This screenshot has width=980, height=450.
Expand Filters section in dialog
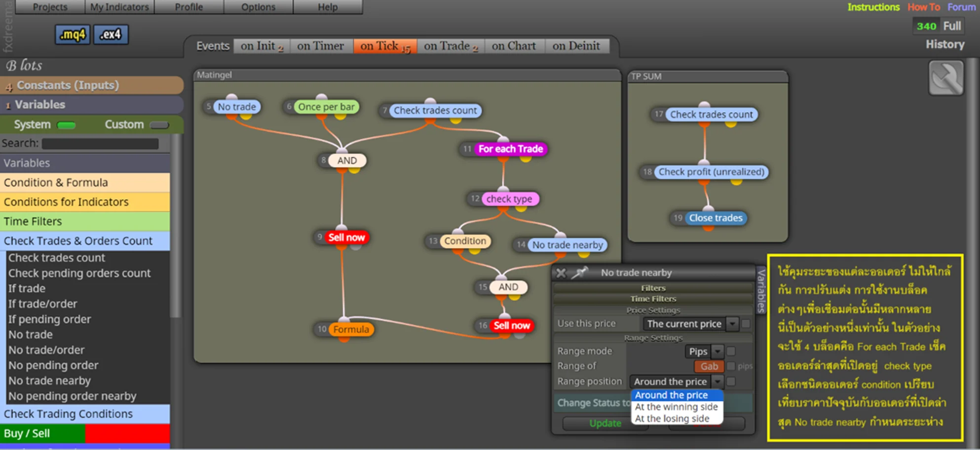(x=653, y=288)
